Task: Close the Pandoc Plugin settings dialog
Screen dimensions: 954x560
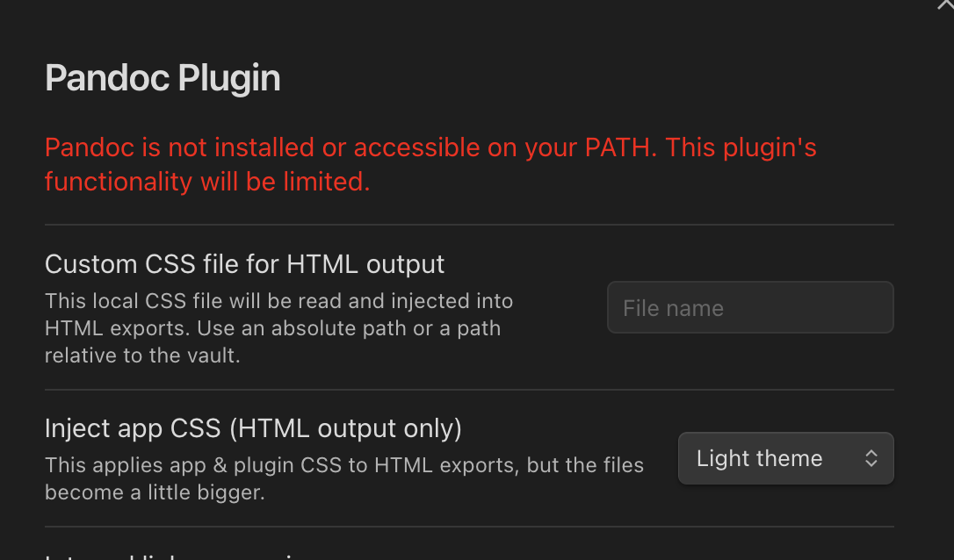Action: [945, 4]
